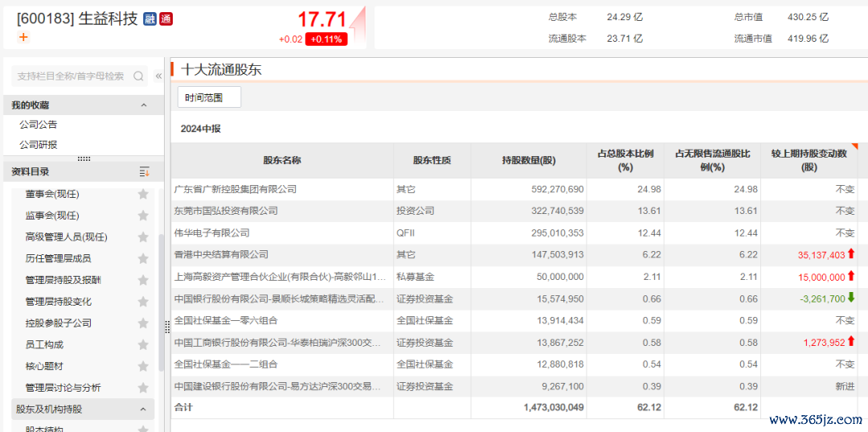The height and width of the screenshot is (432, 868).
Task: Star the 控股参股子公司 item
Action: pos(143,323)
